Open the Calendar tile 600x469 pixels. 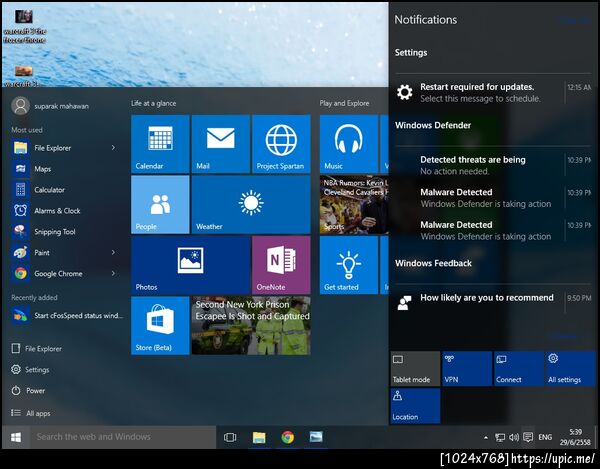coord(160,144)
